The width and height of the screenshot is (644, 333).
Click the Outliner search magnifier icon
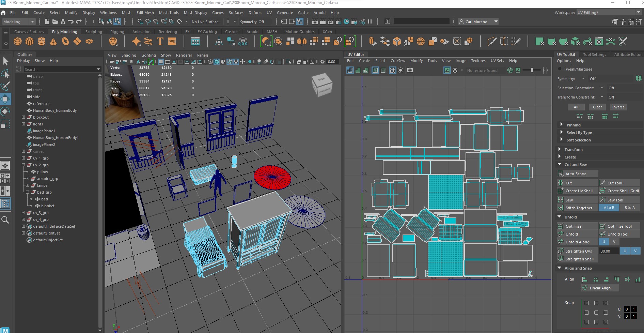click(5, 220)
